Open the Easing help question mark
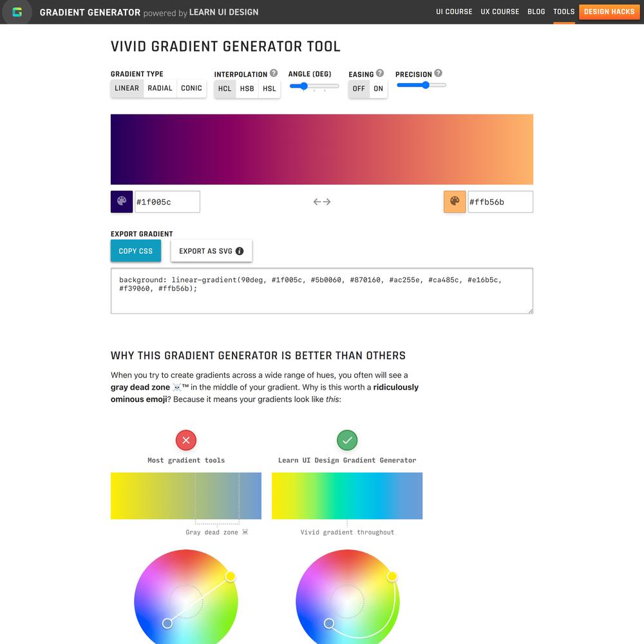644x644 pixels. click(x=380, y=73)
